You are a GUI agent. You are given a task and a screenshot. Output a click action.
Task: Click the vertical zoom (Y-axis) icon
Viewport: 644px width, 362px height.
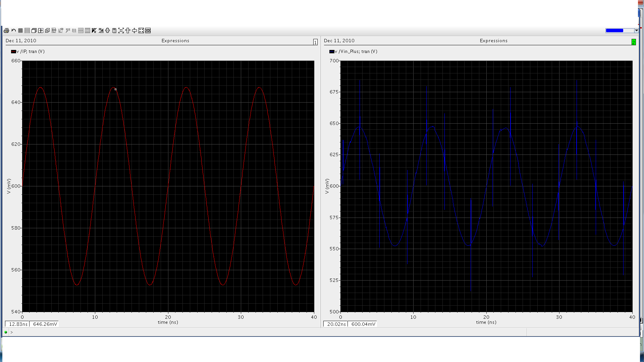(x=135, y=31)
